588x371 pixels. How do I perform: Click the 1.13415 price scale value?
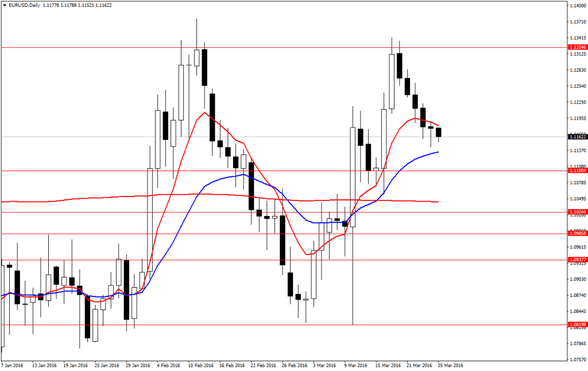[578, 38]
